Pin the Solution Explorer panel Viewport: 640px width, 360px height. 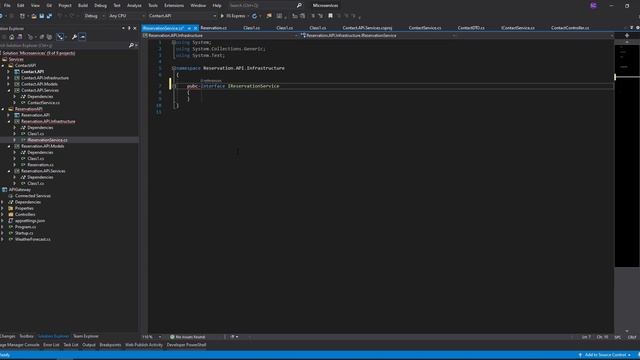pos(129,28)
